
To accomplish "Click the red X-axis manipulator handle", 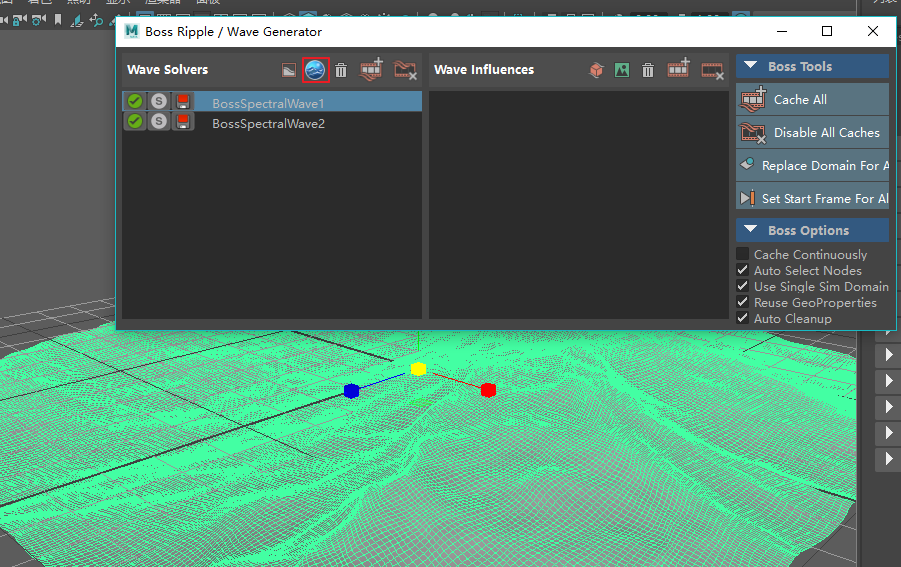I will 488,390.
